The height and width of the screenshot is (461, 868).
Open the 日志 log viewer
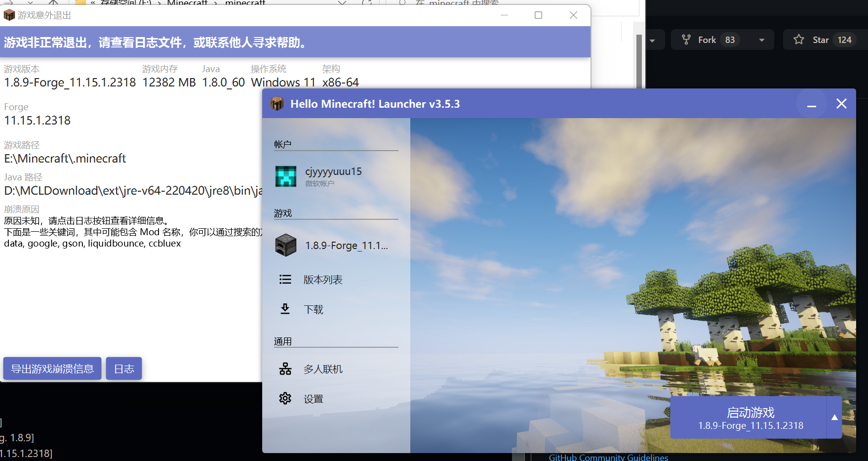[123, 368]
